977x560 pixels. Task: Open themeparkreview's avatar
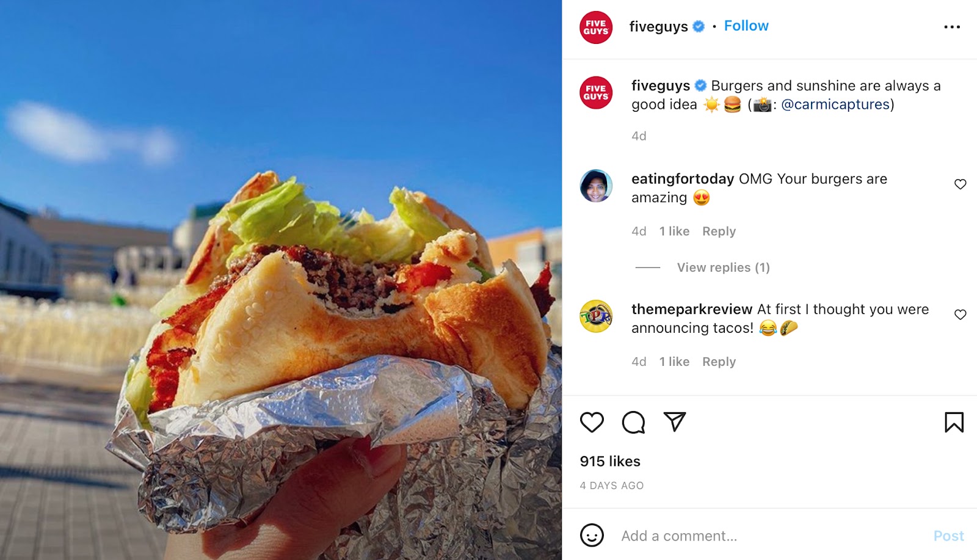596,316
